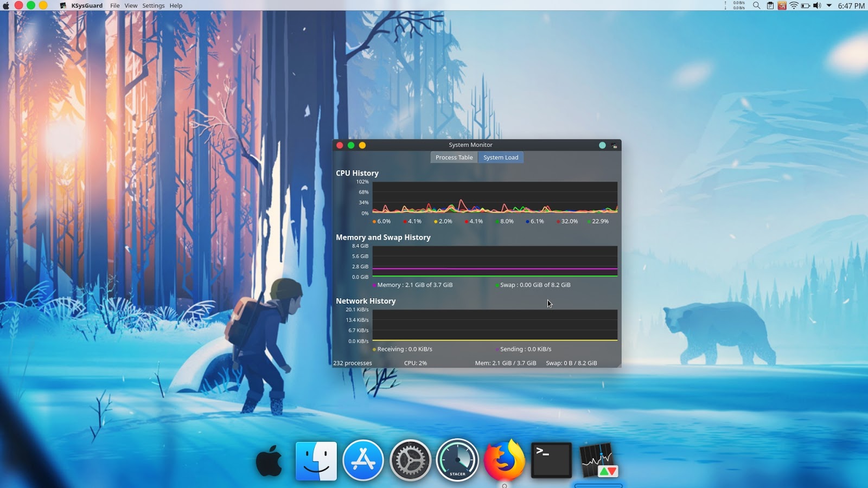Open the Terminal dock icon
This screenshot has height=488, width=868.
(551, 460)
